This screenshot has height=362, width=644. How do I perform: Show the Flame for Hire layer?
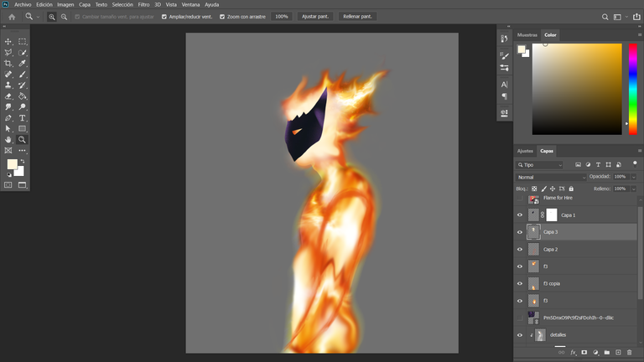[520, 199]
